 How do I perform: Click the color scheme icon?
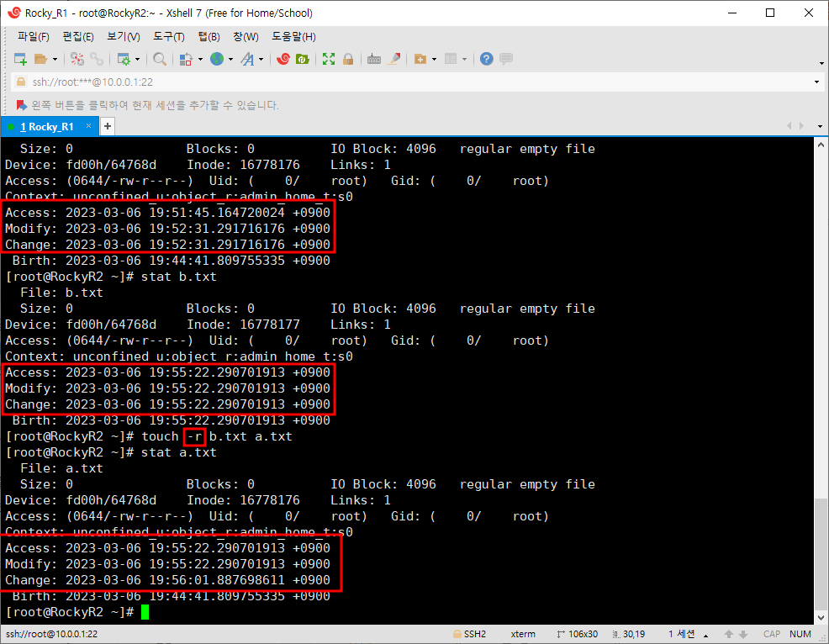click(186, 59)
